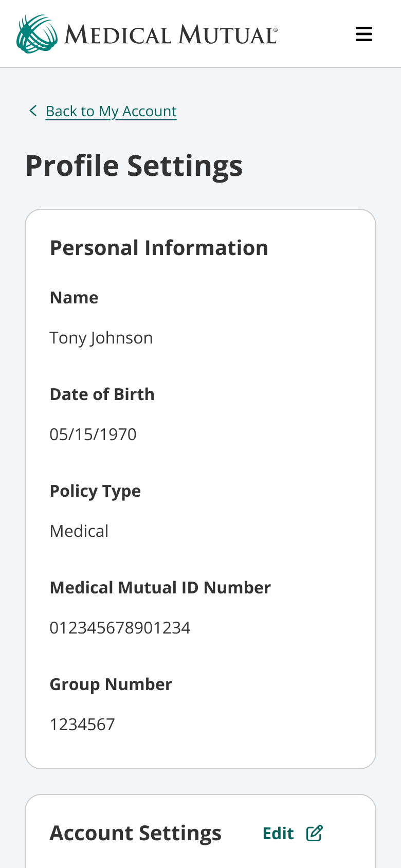Select the ID number 012345678901234
This screenshot has width=401, height=868.
click(120, 628)
